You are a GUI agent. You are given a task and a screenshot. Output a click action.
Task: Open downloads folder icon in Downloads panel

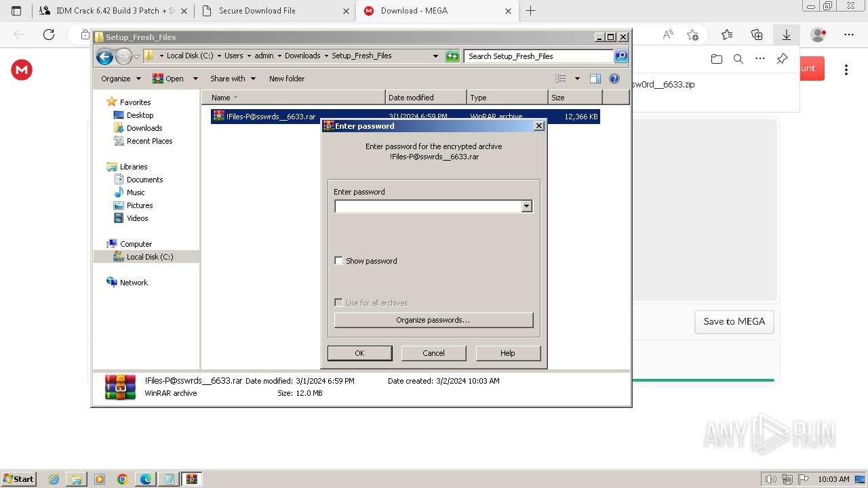click(x=717, y=59)
